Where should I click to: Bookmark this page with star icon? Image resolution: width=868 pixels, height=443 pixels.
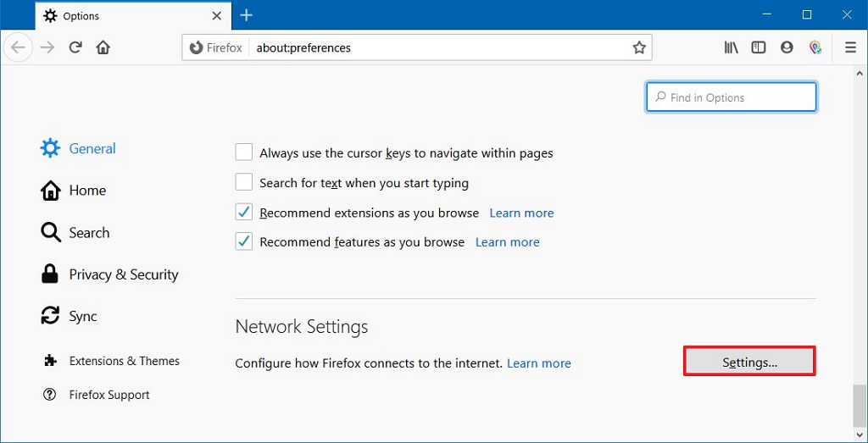[x=639, y=47]
